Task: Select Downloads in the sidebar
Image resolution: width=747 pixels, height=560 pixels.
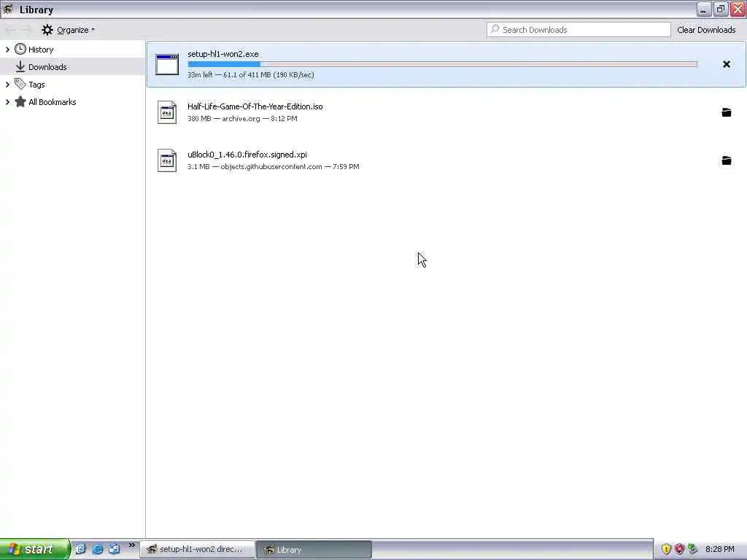Action: [72, 66]
